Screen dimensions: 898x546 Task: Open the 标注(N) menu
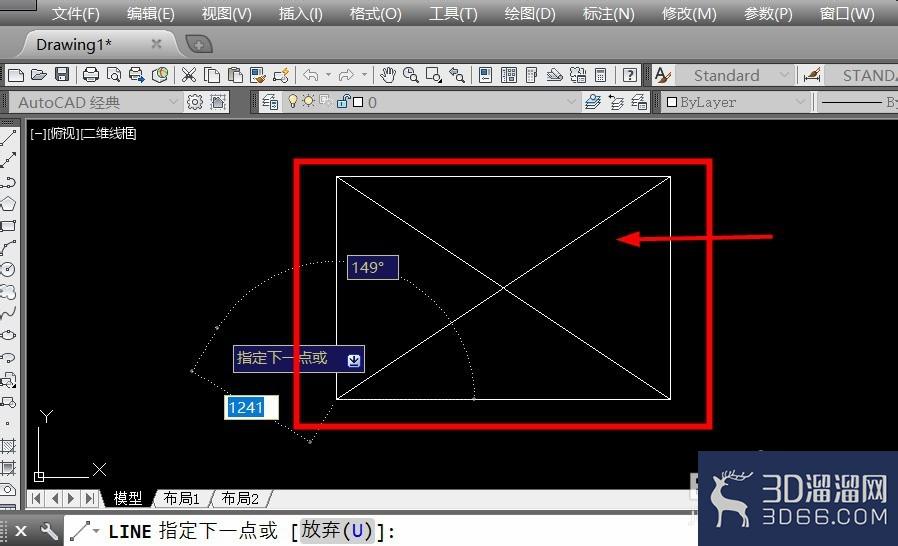tap(608, 13)
